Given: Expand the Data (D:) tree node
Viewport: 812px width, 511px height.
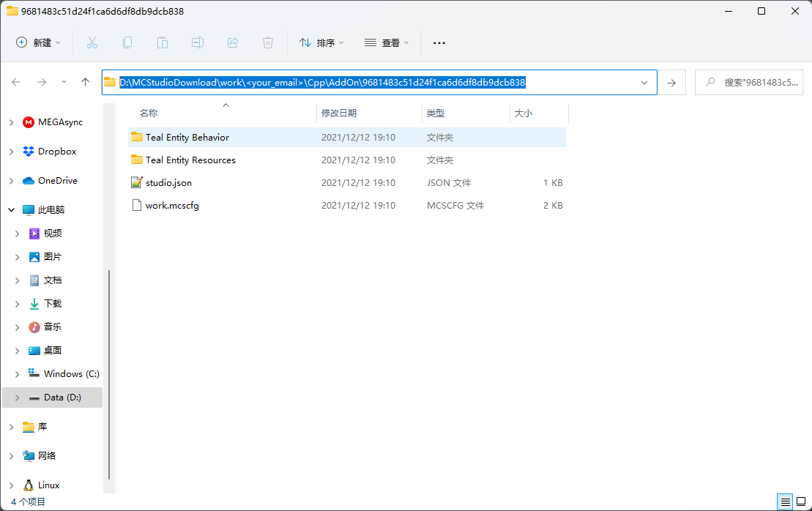Looking at the screenshot, I should [x=17, y=398].
